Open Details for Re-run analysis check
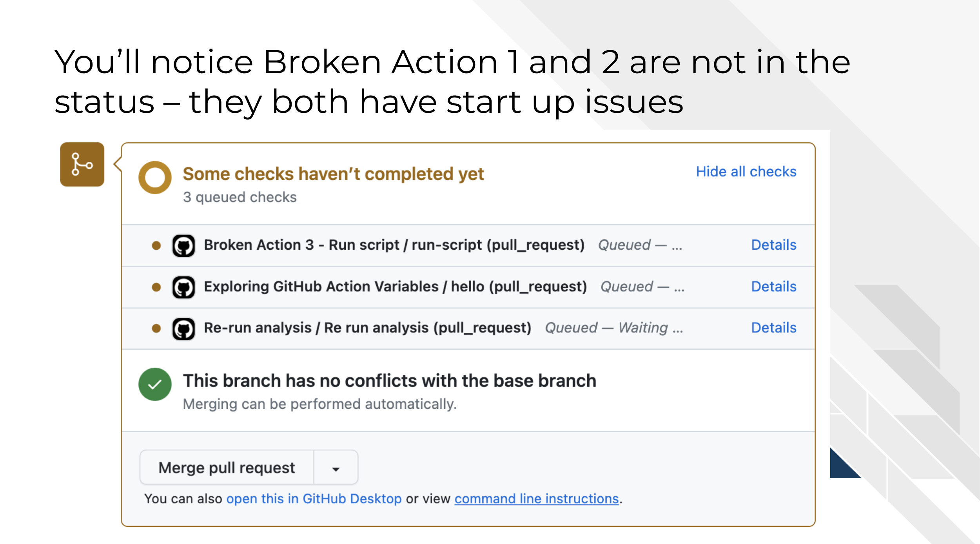The width and height of the screenshot is (980, 544). point(774,328)
